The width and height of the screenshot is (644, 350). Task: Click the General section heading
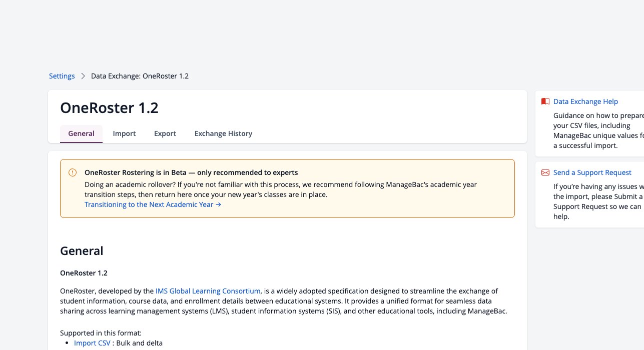click(82, 251)
